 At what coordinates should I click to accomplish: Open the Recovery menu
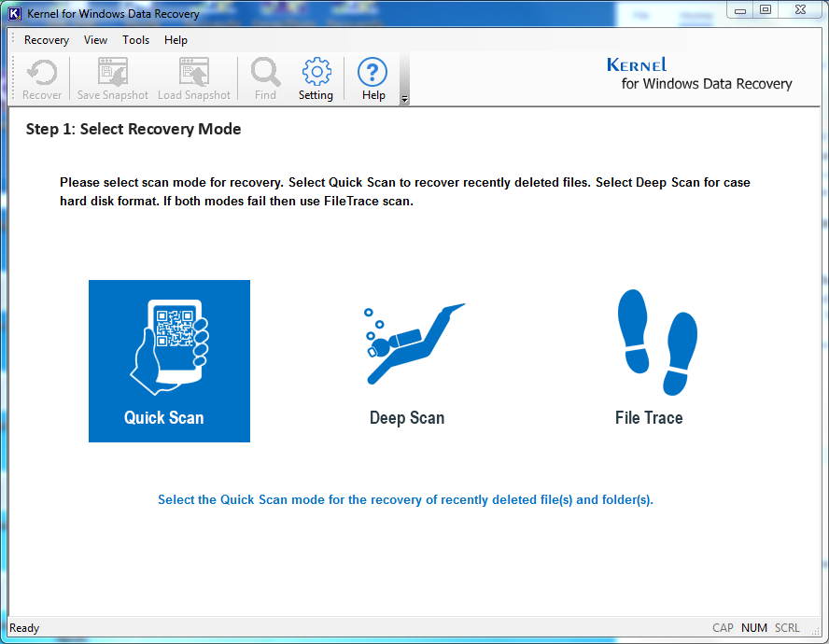pos(47,40)
